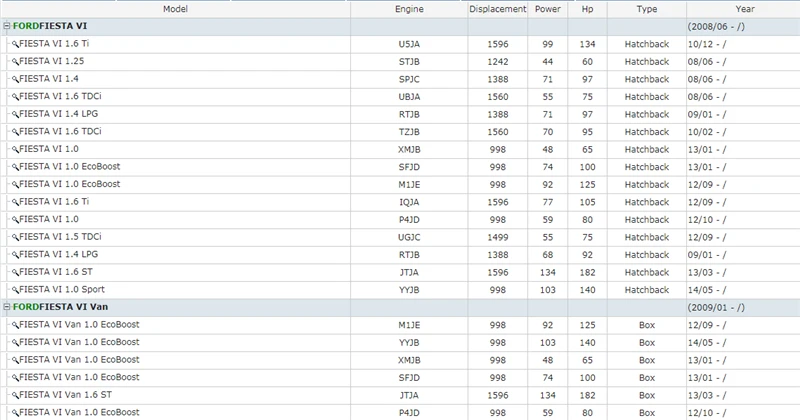This screenshot has width=800, height=420.
Task: Sort by the Power column header
Action: (x=547, y=9)
